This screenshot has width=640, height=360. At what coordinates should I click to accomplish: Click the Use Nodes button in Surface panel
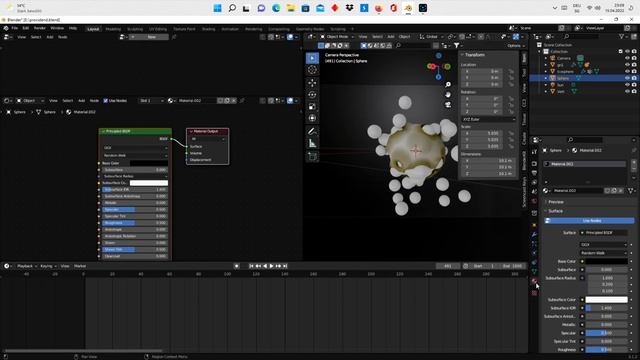589,221
